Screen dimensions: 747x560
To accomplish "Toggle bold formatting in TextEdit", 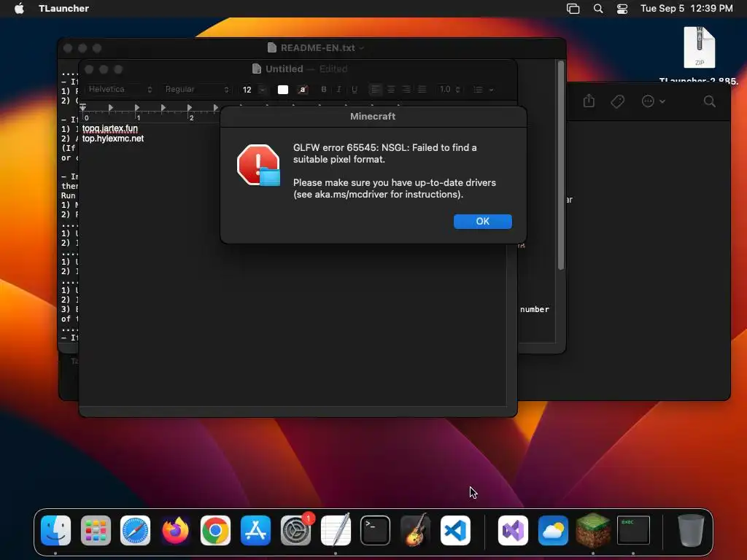I will point(324,90).
